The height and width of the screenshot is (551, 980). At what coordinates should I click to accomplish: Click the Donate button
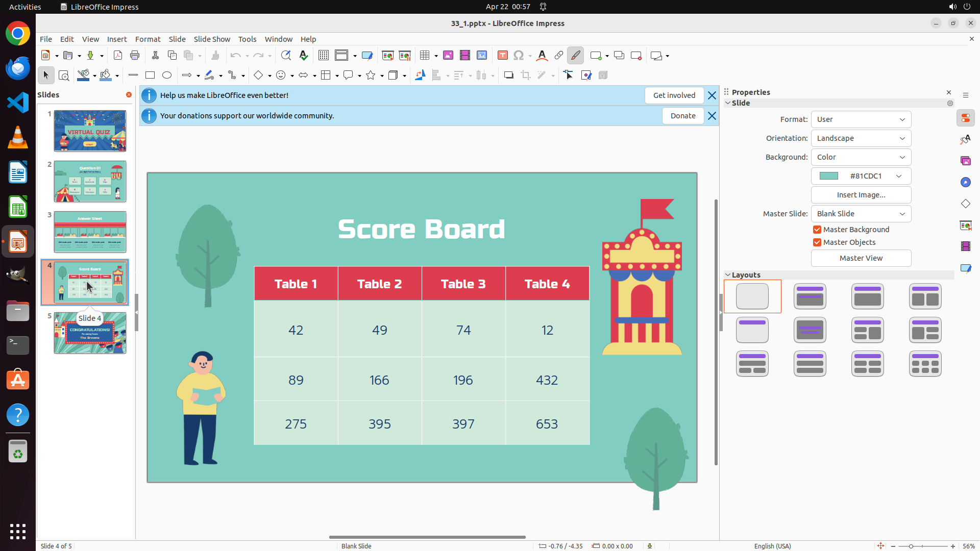(x=682, y=116)
